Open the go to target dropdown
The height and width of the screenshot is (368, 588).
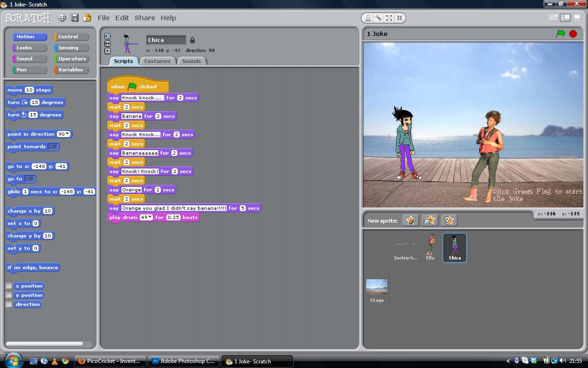click(30, 179)
